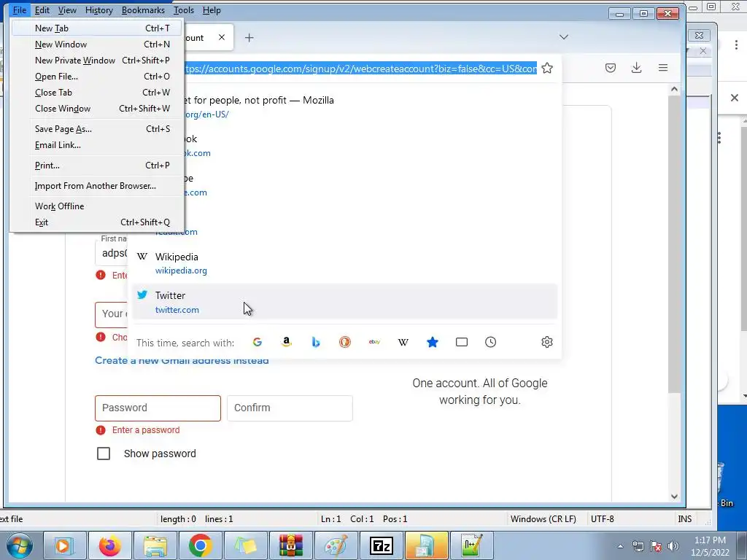Click the Password input field
This screenshot has height=560, width=747.
[158, 408]
